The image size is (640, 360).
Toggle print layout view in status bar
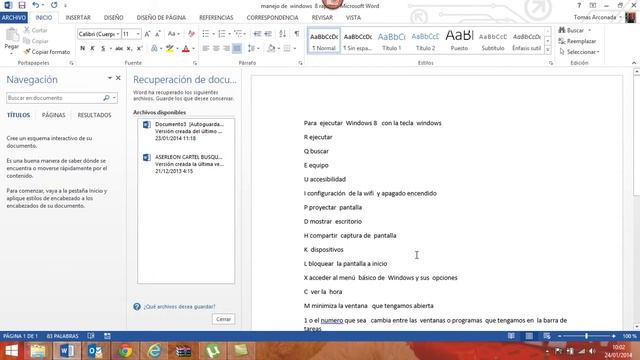pos(529,336)
